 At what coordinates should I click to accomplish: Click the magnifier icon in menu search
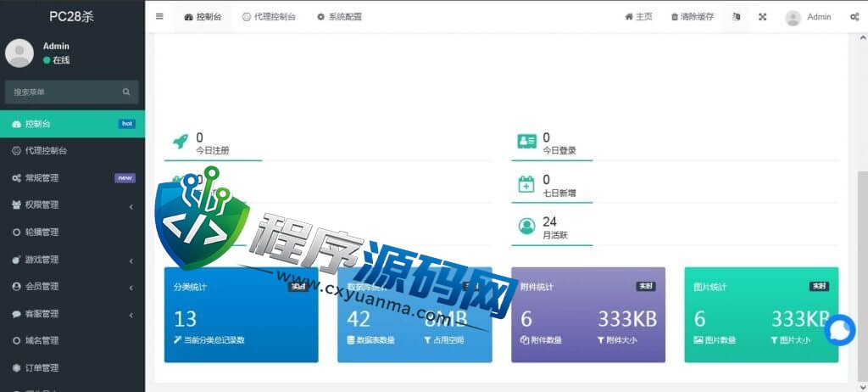click(x=127, y=92)
